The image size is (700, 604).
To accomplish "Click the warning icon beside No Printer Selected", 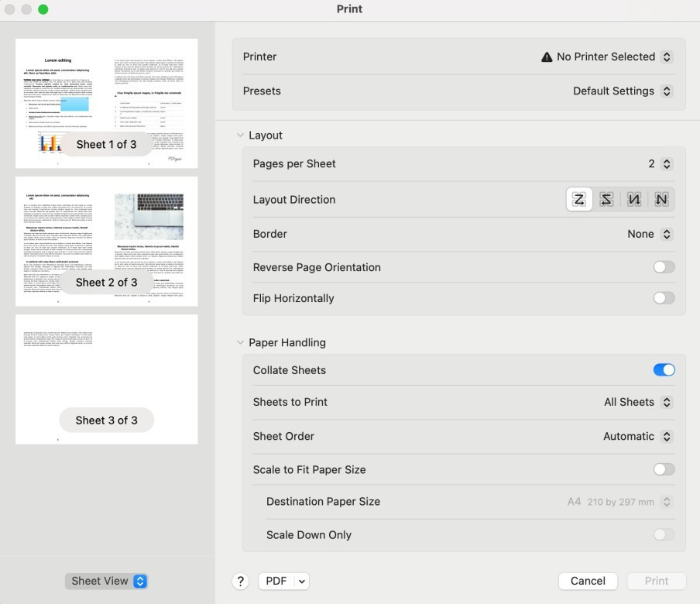I will coord(547,57).
